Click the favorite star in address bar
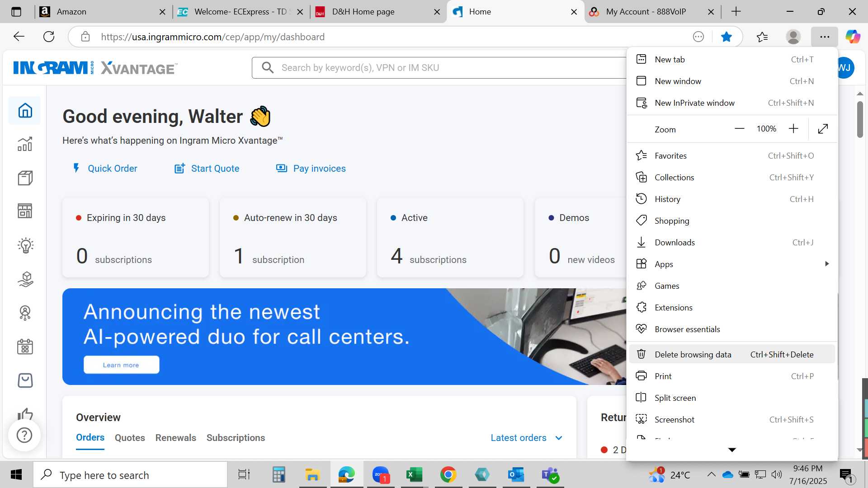The height and width of the screenshot is (488, 868). (726, 37)
